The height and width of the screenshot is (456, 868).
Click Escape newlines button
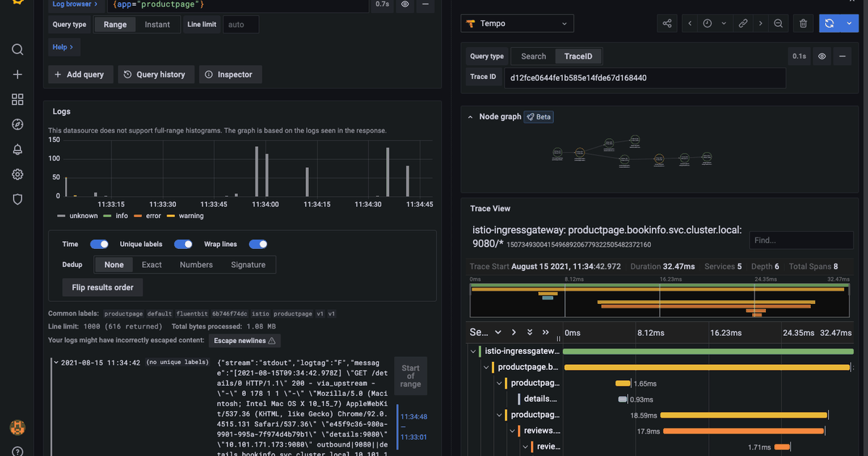pyautogui.click(x=245, y=340)
